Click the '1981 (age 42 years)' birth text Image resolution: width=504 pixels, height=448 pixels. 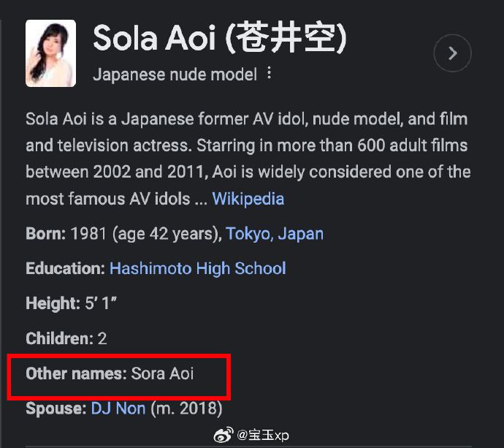pos(145,234)
